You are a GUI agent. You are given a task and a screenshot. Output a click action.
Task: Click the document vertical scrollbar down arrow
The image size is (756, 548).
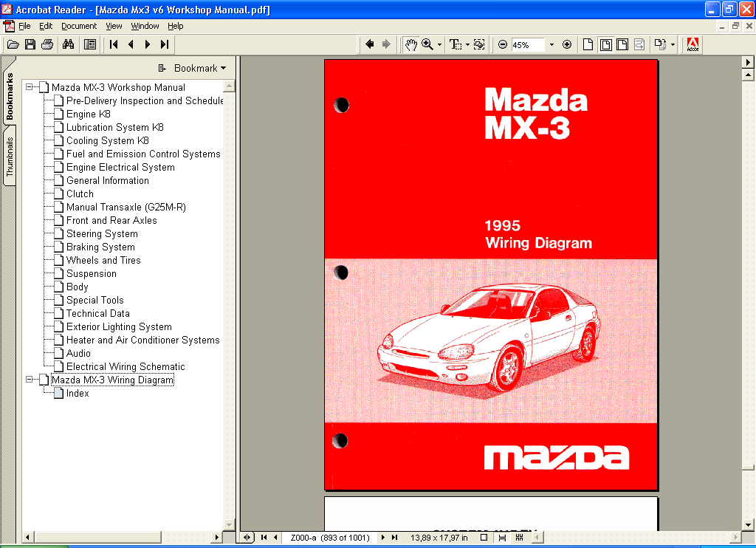(x=748, y=525)
